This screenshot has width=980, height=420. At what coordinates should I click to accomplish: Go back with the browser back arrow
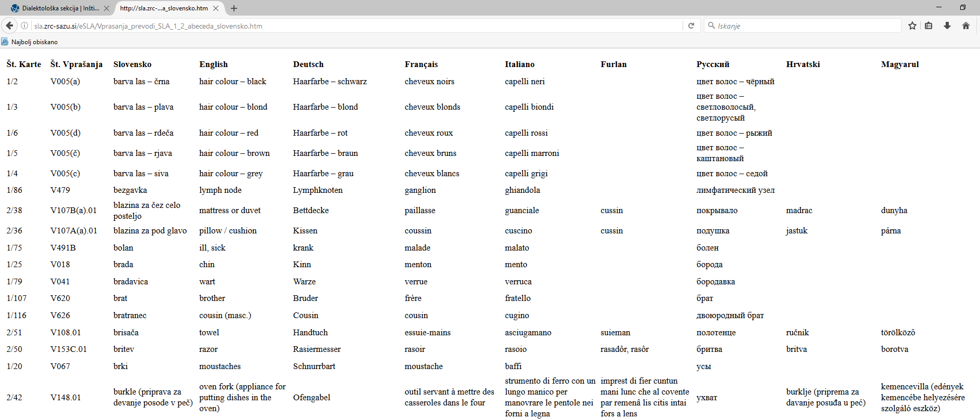9,25
